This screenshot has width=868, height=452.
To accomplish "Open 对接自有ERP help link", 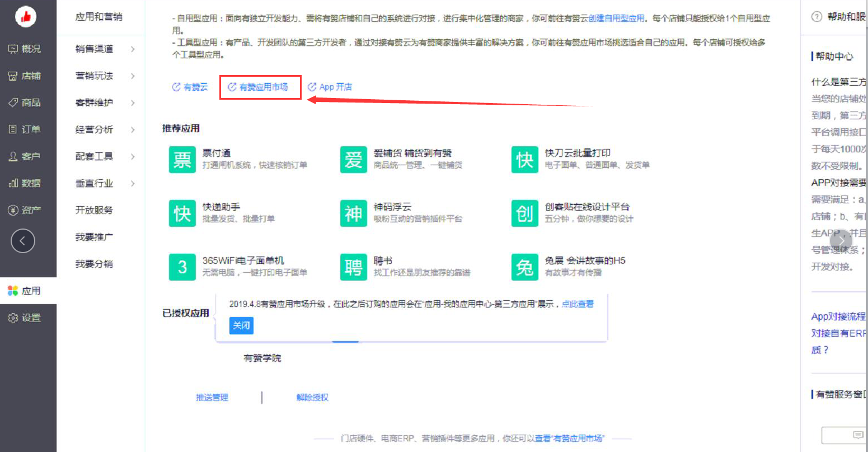I will tap(838, 333).
